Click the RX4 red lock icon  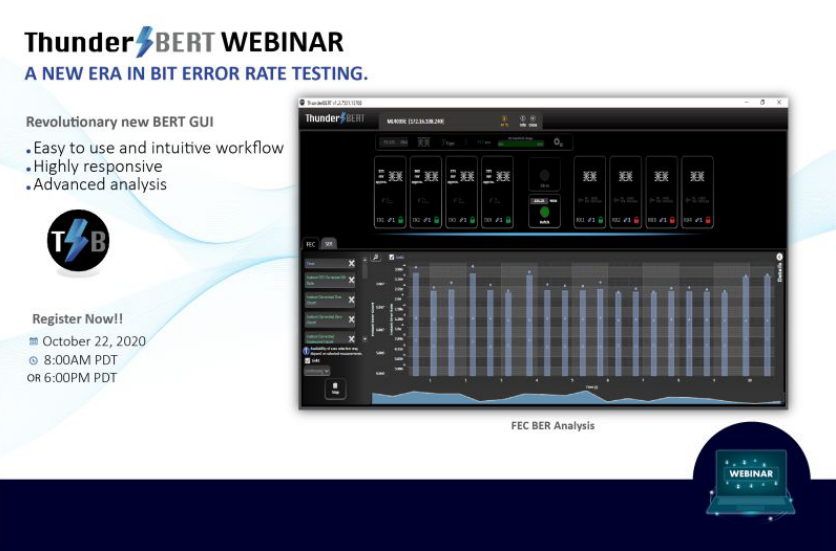point(706,219)
